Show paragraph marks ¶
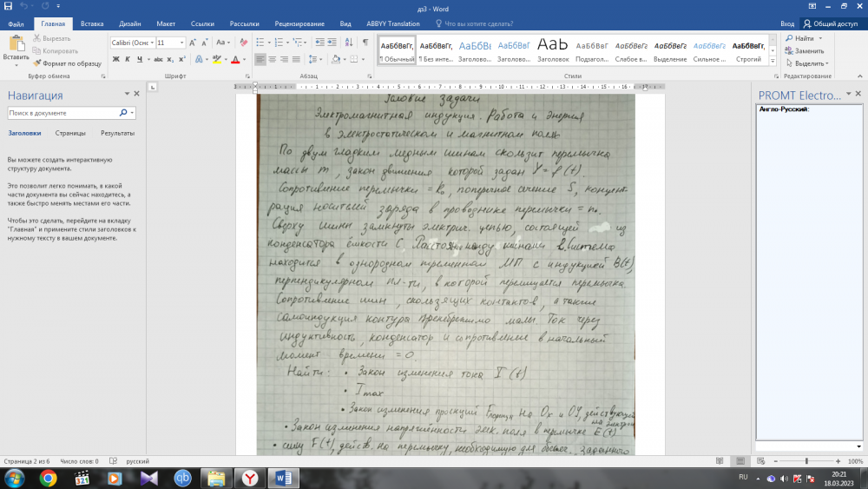The image size is (868, 489). coord(365,43)
